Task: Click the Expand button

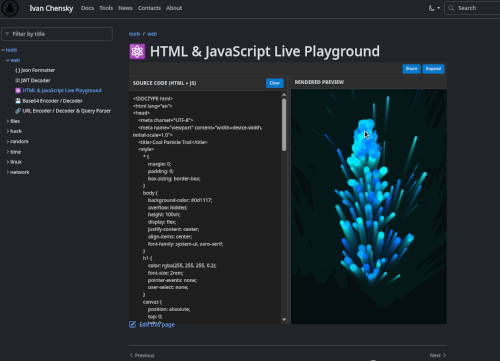Action: coord(433,69)
